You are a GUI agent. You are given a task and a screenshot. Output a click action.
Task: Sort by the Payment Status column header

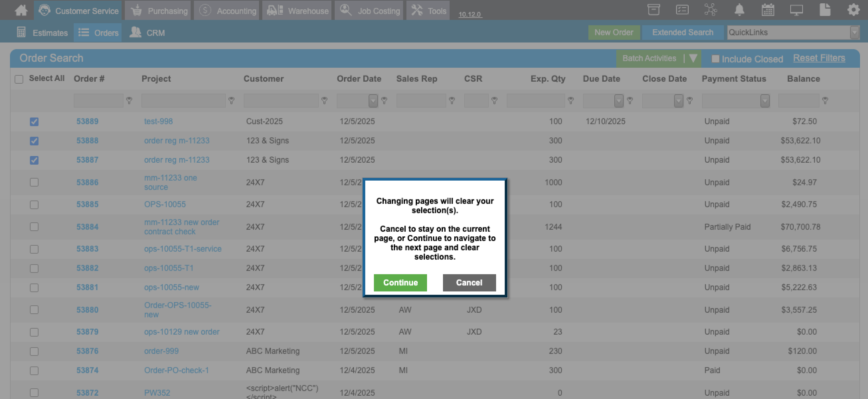coord(734,79)
